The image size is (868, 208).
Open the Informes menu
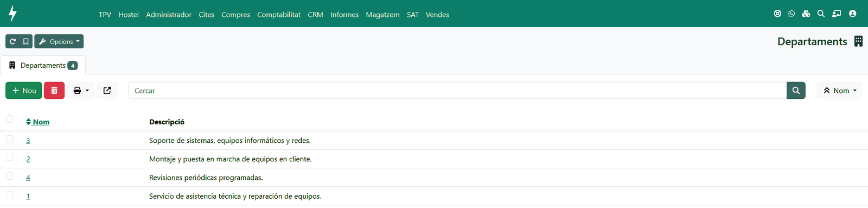pyautogui.click(x=344, y=15)
